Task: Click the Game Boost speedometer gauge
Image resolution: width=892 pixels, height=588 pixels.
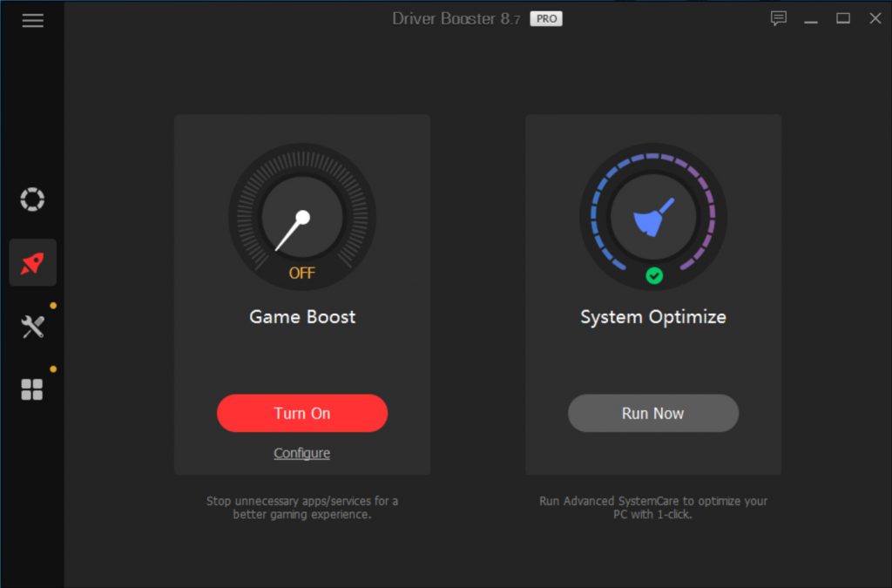Action: tap(302, 218)
